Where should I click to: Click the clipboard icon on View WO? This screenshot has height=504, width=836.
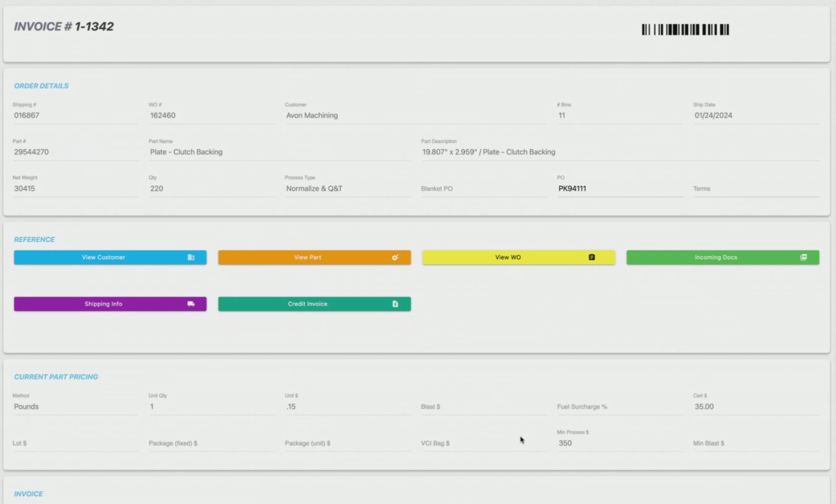592,258
